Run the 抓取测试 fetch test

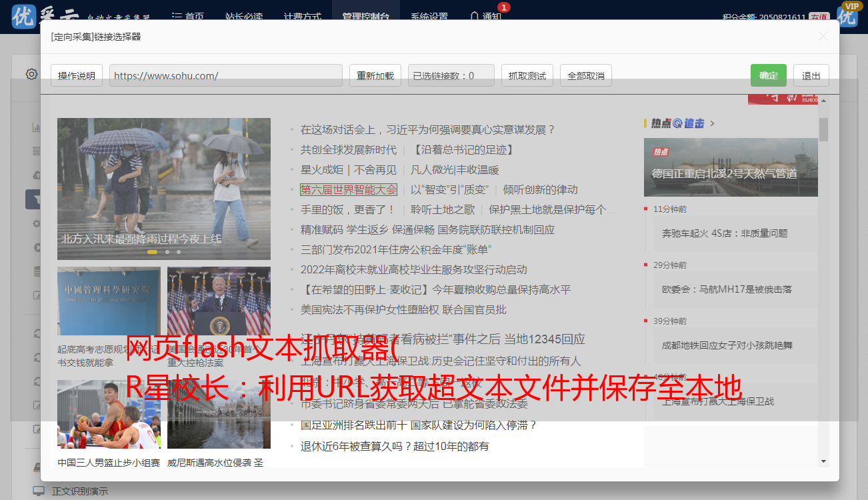[527, 75]
